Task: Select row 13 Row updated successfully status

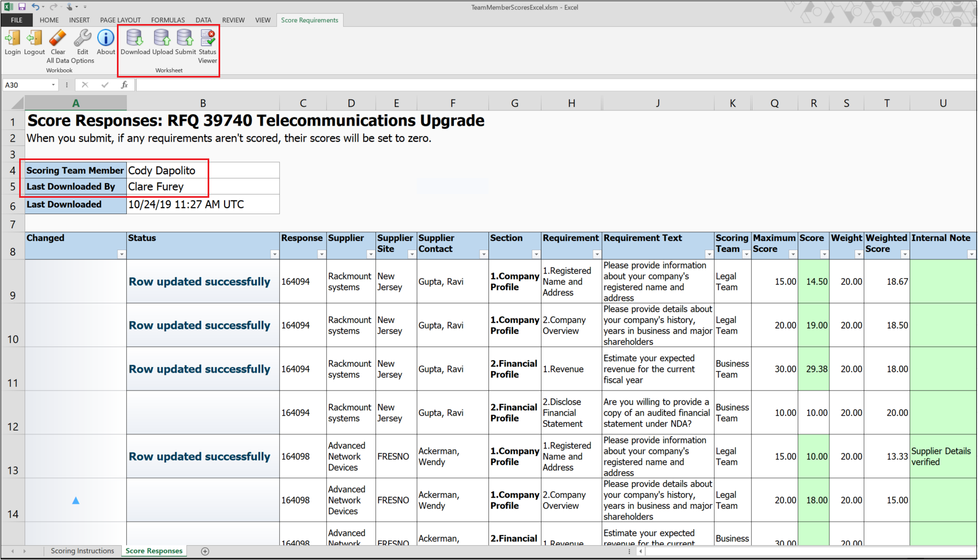Action: [203, 456]
